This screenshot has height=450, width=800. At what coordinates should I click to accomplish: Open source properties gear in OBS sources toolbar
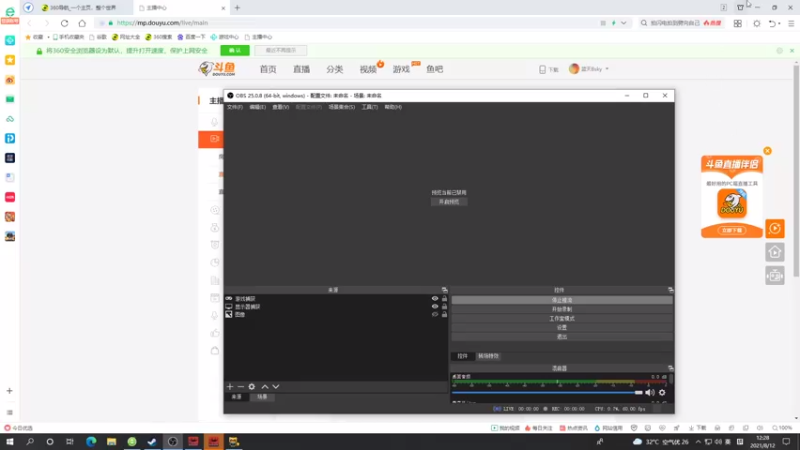click(252, 387)
